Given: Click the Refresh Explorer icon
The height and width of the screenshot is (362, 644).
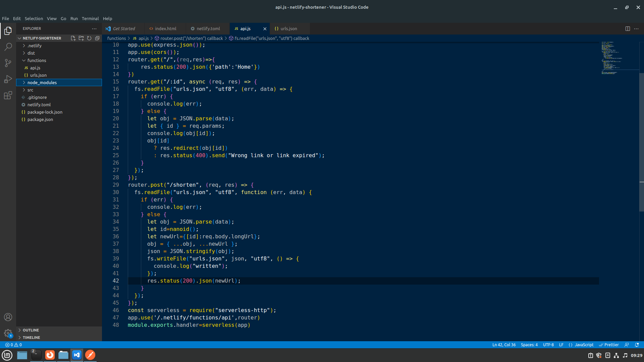Looking at the screenshot, I should pos(89,38).
